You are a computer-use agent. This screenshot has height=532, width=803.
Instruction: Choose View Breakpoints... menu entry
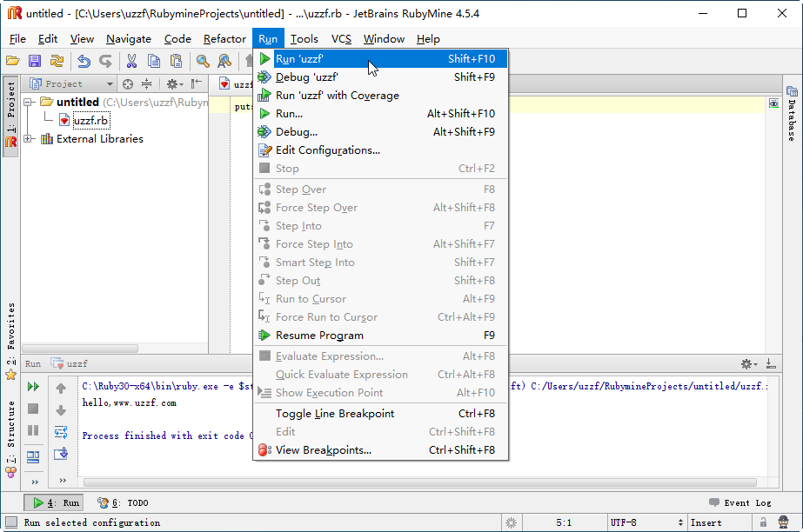coord(380,449)
